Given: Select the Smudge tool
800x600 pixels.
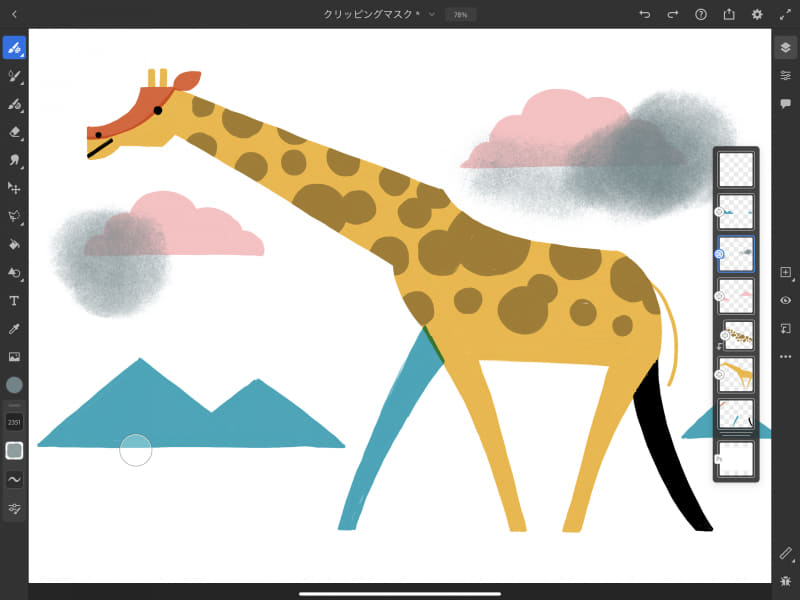Looking at the screenshot, I should click(14, 160).
